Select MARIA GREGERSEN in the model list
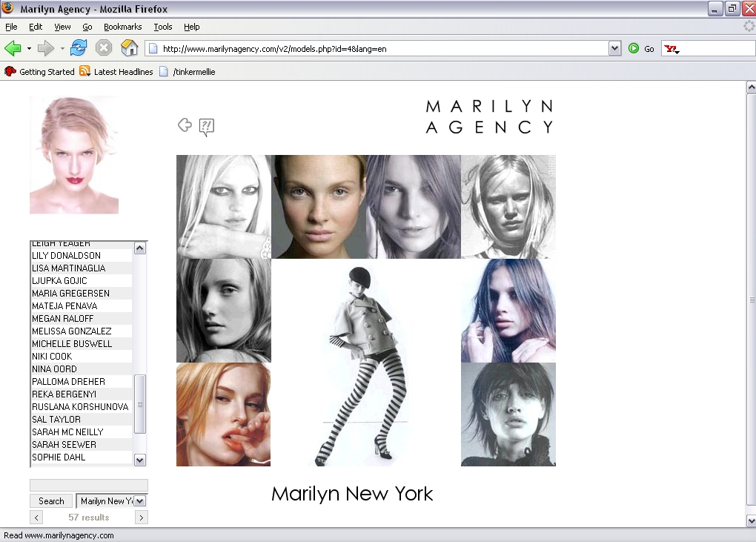This screenshot has height=542, width=756. coord(82,293)
